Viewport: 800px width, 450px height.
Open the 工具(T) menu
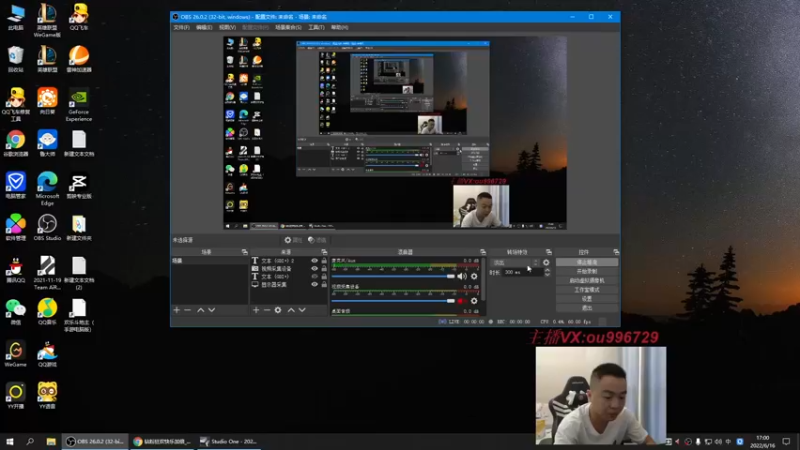[x=316, y=28]
